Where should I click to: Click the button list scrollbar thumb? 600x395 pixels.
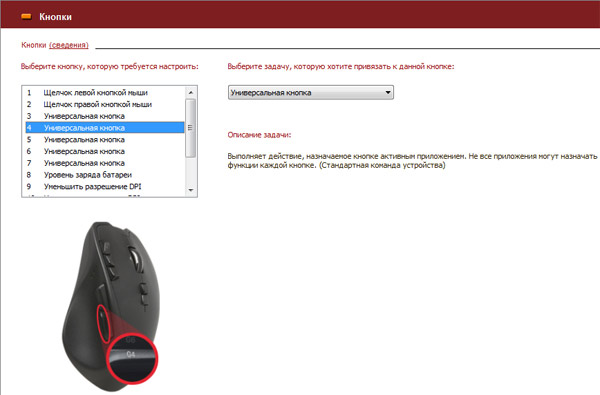(x=191, y=128)
